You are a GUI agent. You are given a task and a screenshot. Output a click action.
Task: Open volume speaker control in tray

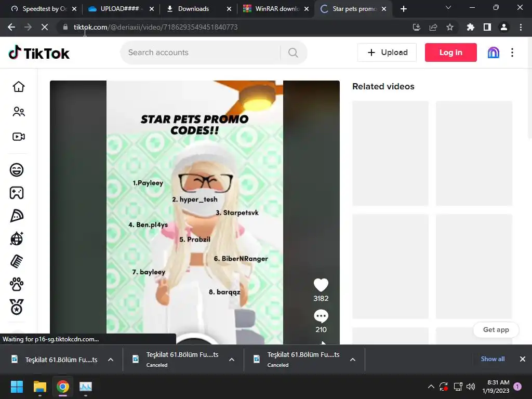[x=471, y=387]
